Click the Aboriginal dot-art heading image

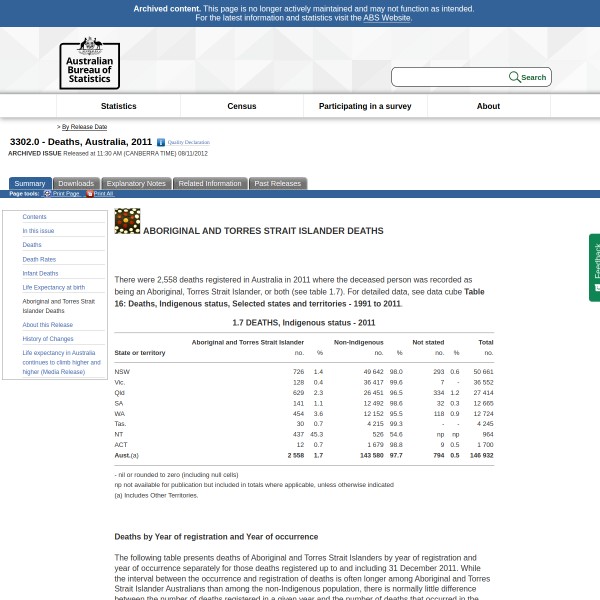coord(127,221)
